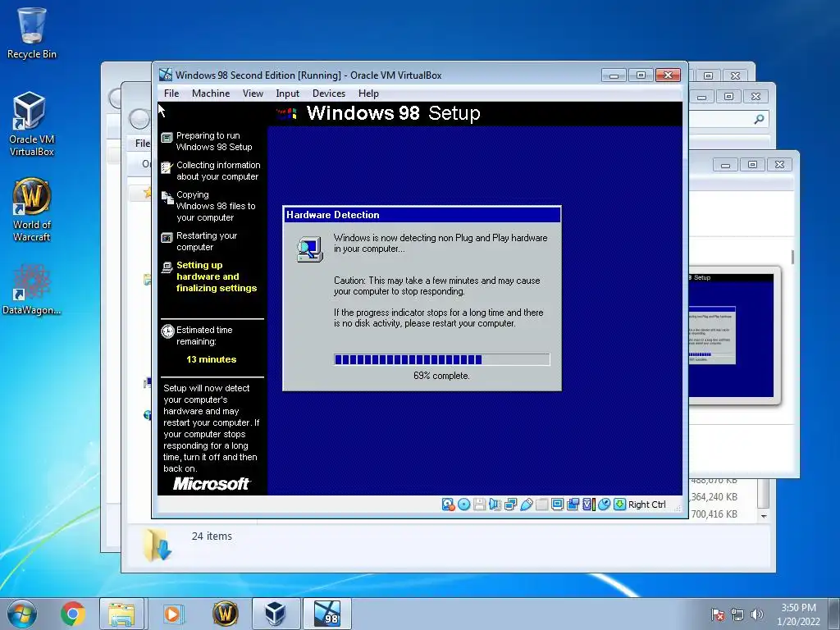Open the Input menu
840x630 pixels.
(x=288, y=94)
